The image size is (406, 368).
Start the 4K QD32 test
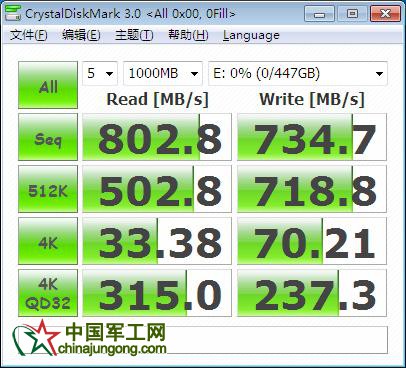click(48, 293)
